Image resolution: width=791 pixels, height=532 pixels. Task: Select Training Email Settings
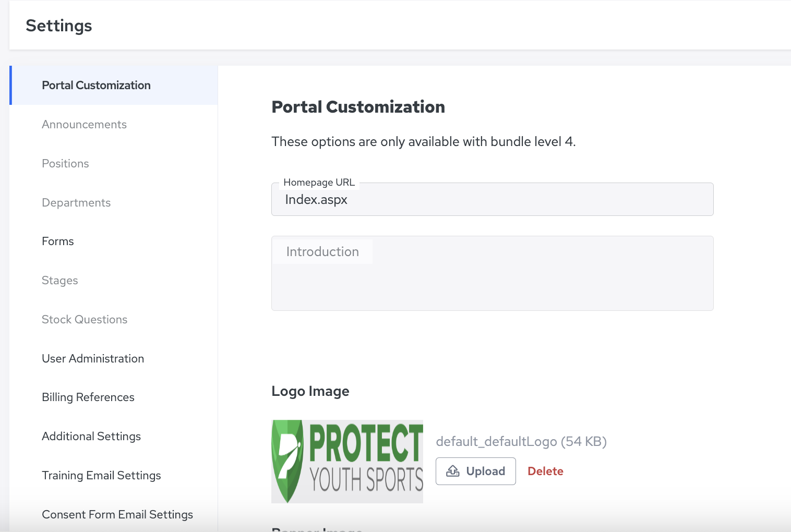pos(101,475)
